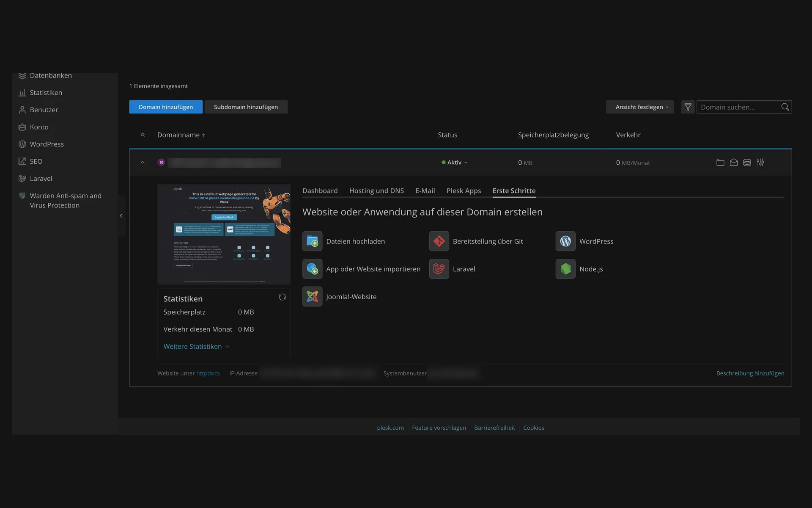Open the mail envelope icon in domain row
812x508 pixels.
point(734,163)
